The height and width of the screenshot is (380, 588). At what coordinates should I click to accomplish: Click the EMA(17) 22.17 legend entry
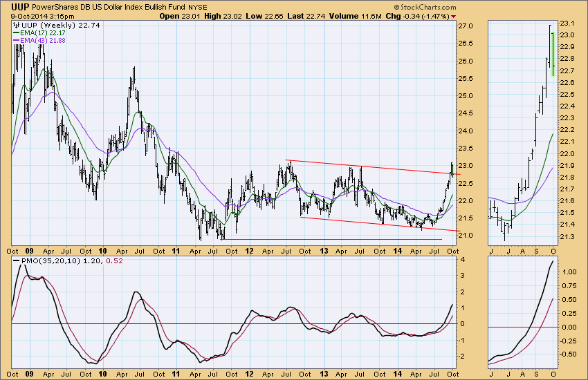pos(39,33)
